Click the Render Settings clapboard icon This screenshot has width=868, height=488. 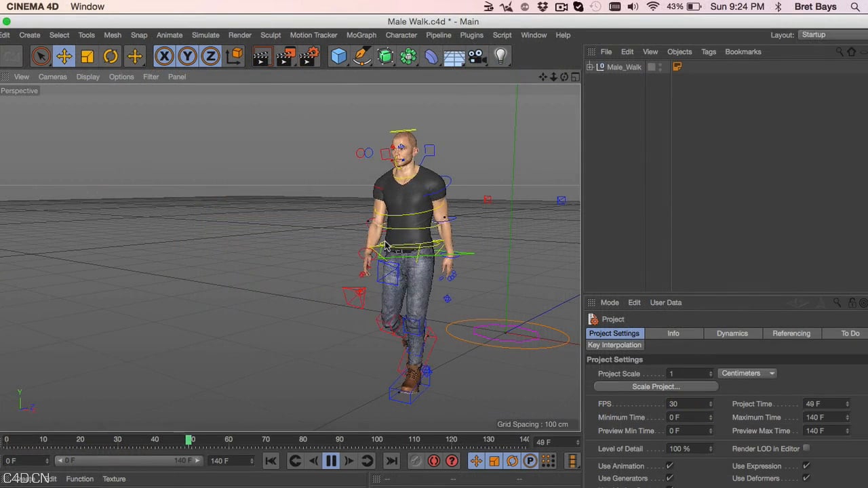[310, 56]
